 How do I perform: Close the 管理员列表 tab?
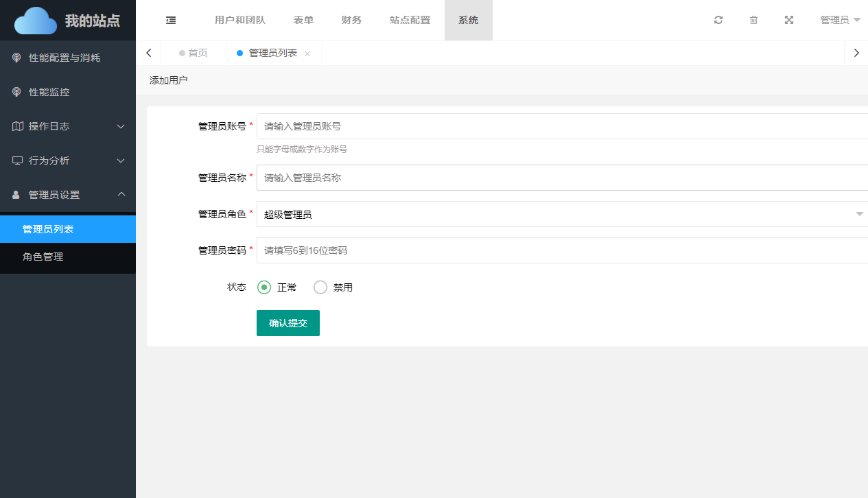pos(307,54)
